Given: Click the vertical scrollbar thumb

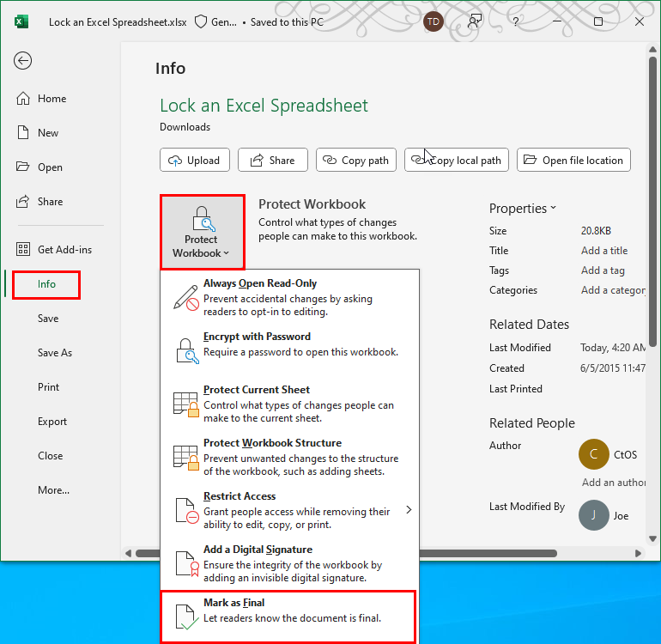Looking at the screenshot, I should [652, 202].
